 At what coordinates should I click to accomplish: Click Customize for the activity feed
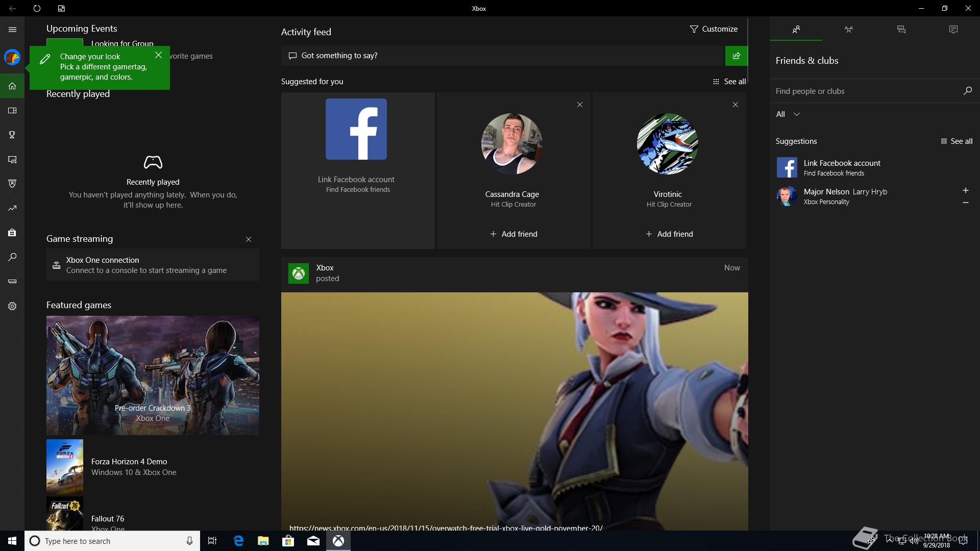(714, 29)
